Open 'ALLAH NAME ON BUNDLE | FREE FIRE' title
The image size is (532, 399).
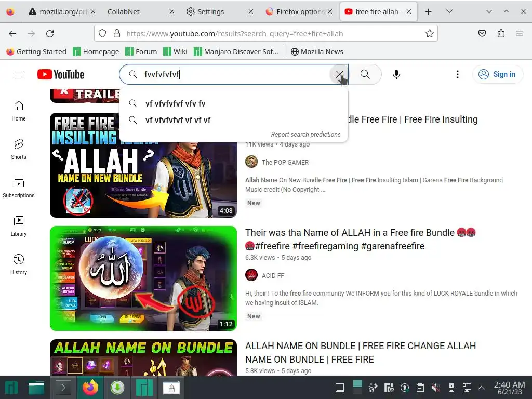pyautogui.click(x=361, y=353)
